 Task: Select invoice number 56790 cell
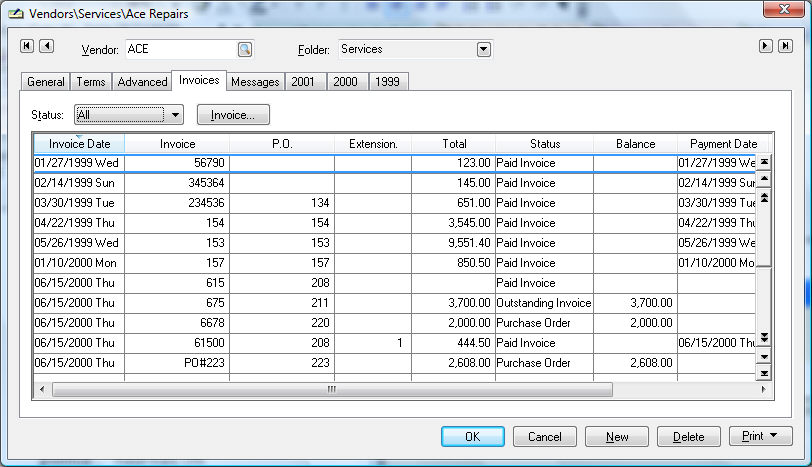point(177,163)
